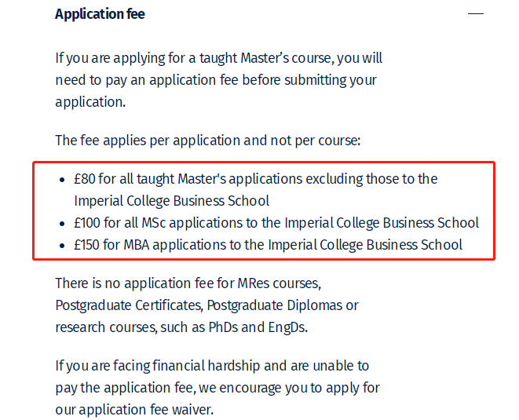Screen dimensions: 519x420
Task: Click the bullet dot before £150 item
Action: 62,246
